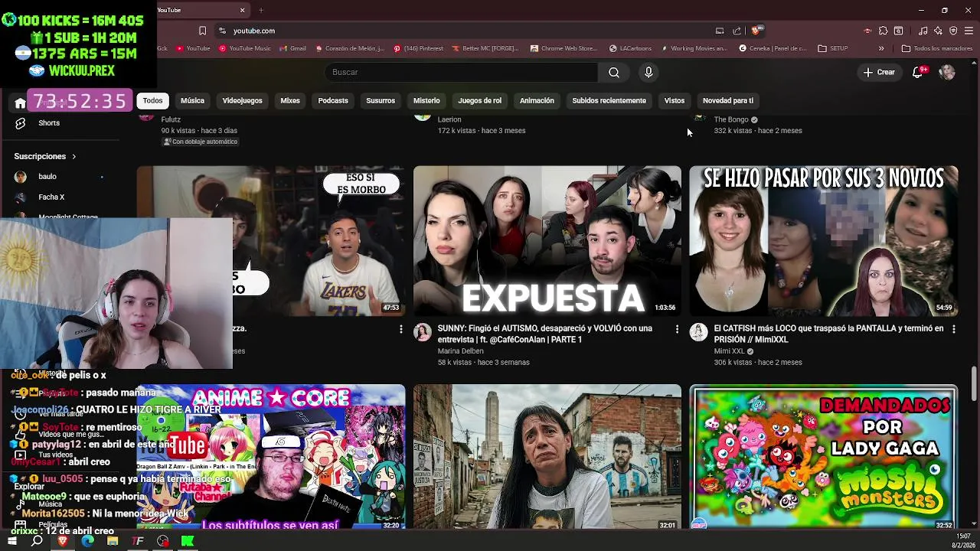Open the Pinterest bookmark

(418, 48)
